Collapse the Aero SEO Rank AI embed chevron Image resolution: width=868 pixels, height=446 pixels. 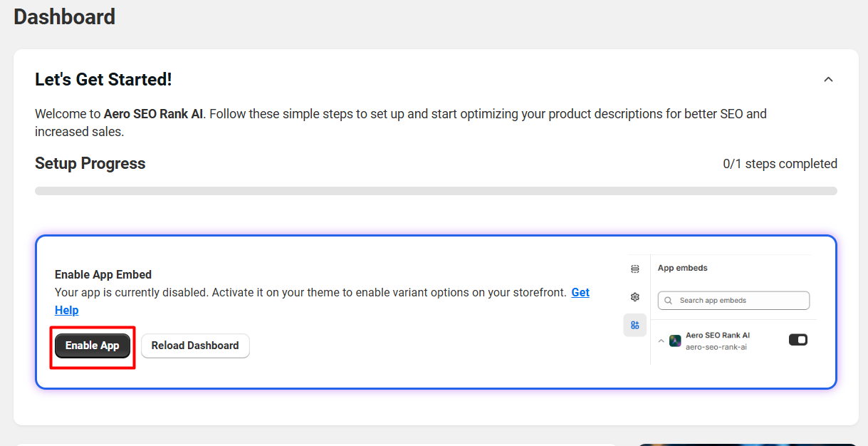[x=661, y=341]
